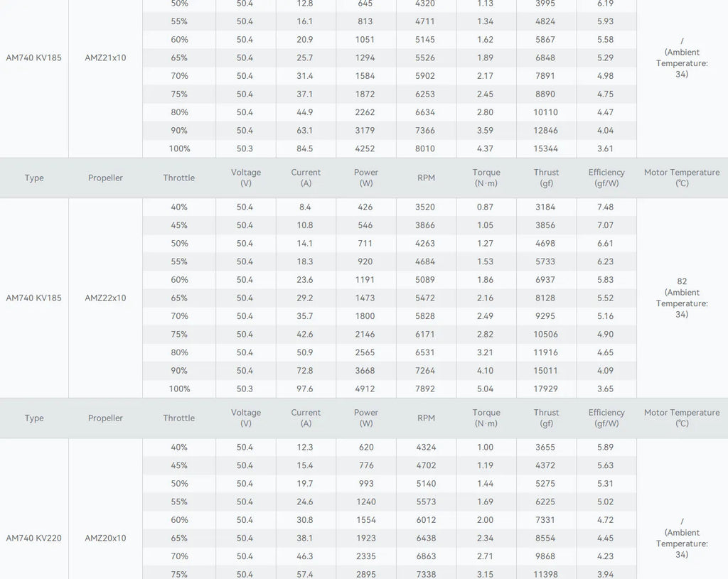Viewport: 728px width, 579px height.
Task: Click the AMZ20x10 propeller cell
Action: pyautogui.click(x=105, y=539)
